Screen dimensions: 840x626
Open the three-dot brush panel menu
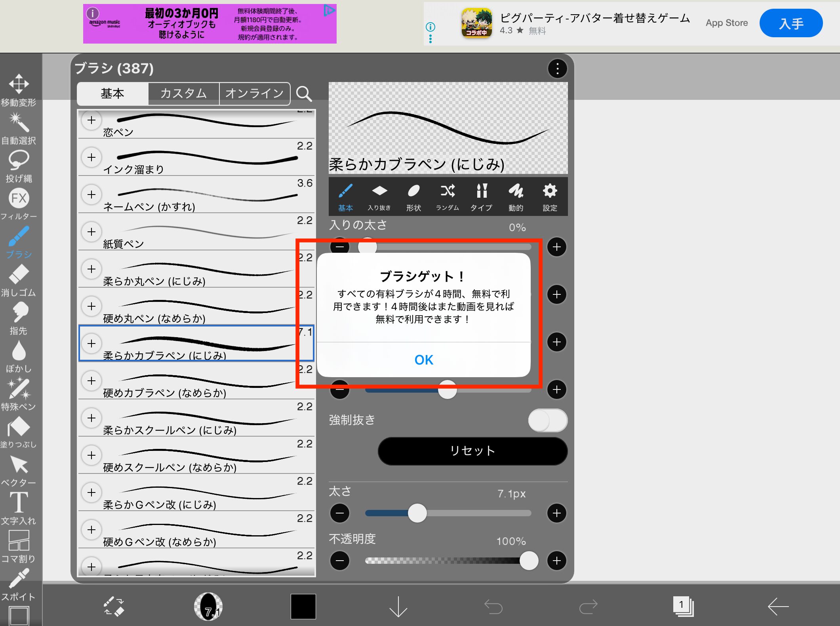tap(557, 69)
